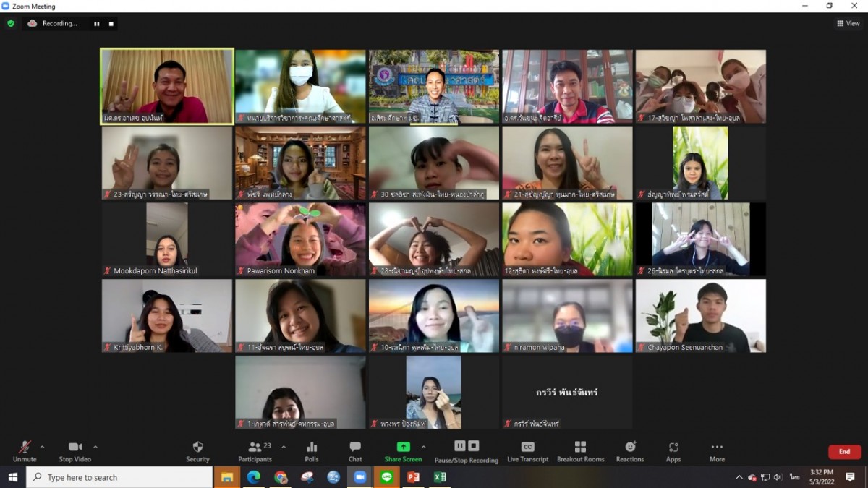Pause recording from the top Recording indicator

(96, 23)
